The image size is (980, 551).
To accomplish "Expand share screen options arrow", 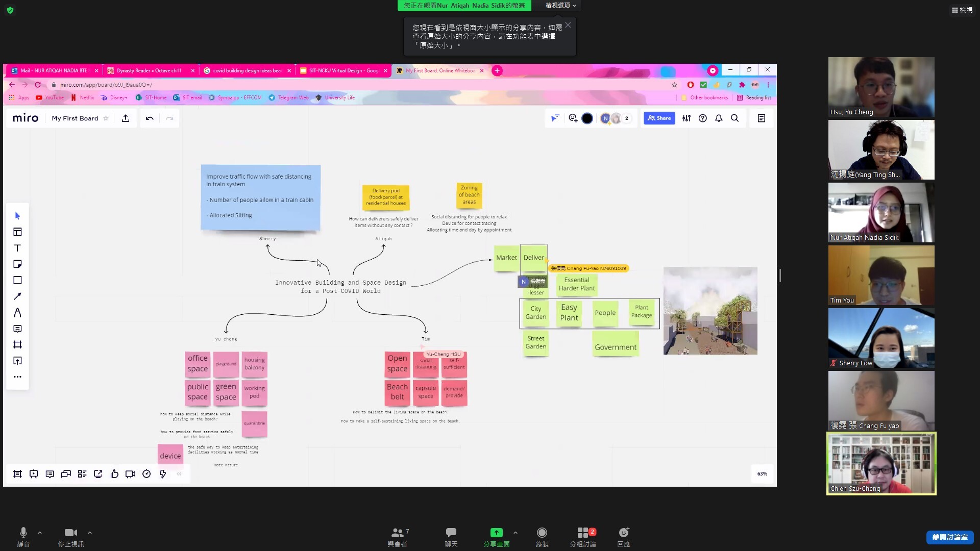I will pos(516,533).
